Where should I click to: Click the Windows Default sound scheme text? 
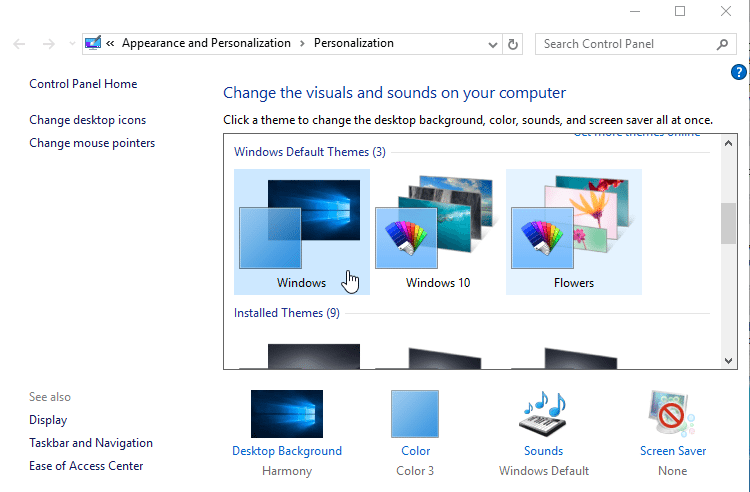pos(544,471)
